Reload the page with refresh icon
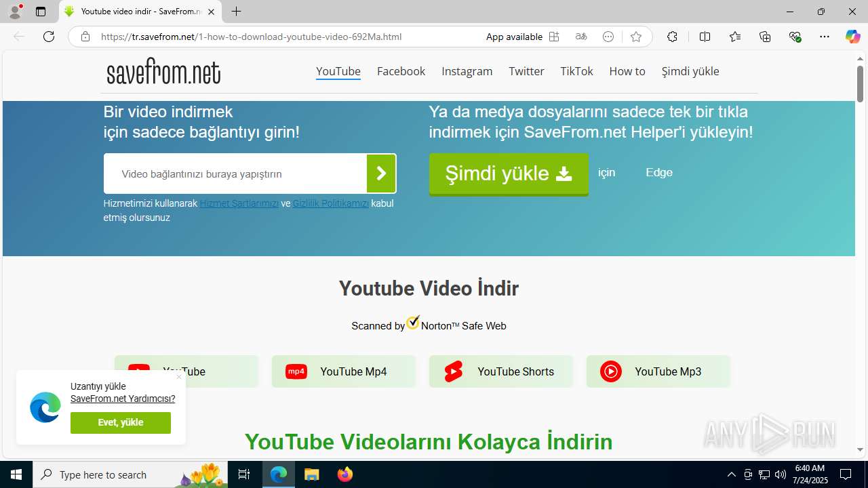Image resolution: width=868 pixels, height=488 pixels. pyautogui.click(x=49, y=37)
